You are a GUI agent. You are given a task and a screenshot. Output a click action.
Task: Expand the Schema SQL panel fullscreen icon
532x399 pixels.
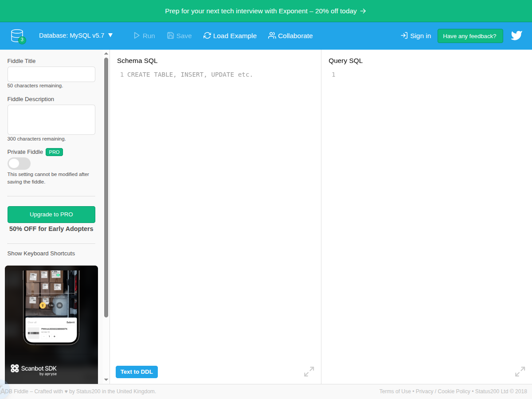coord(309,372)
